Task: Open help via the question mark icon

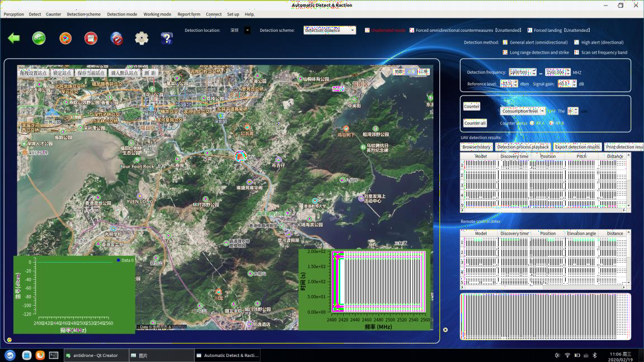Action: click(x=167, y=38)
